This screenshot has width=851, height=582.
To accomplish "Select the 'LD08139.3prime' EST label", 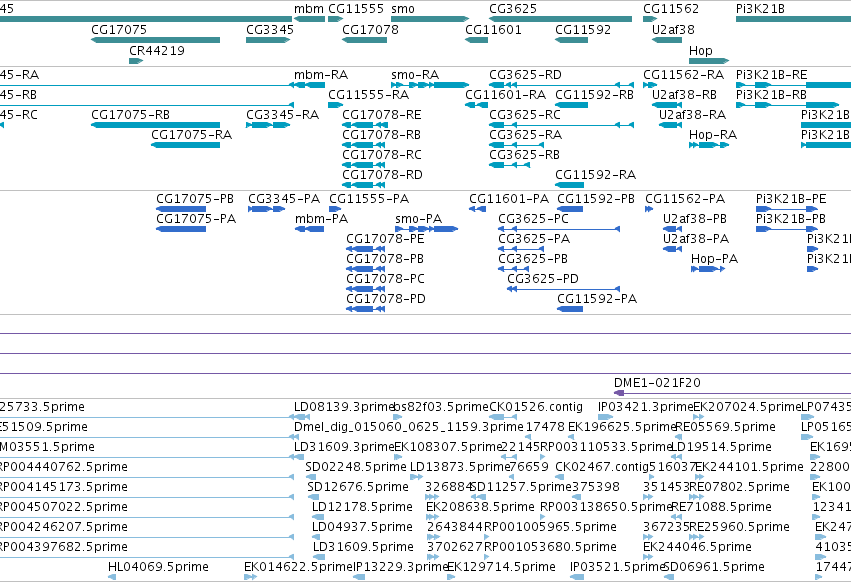I will tap(344, 407).
